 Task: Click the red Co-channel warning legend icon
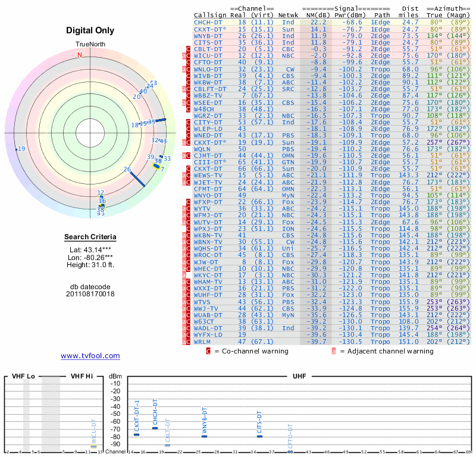(208, 351)
